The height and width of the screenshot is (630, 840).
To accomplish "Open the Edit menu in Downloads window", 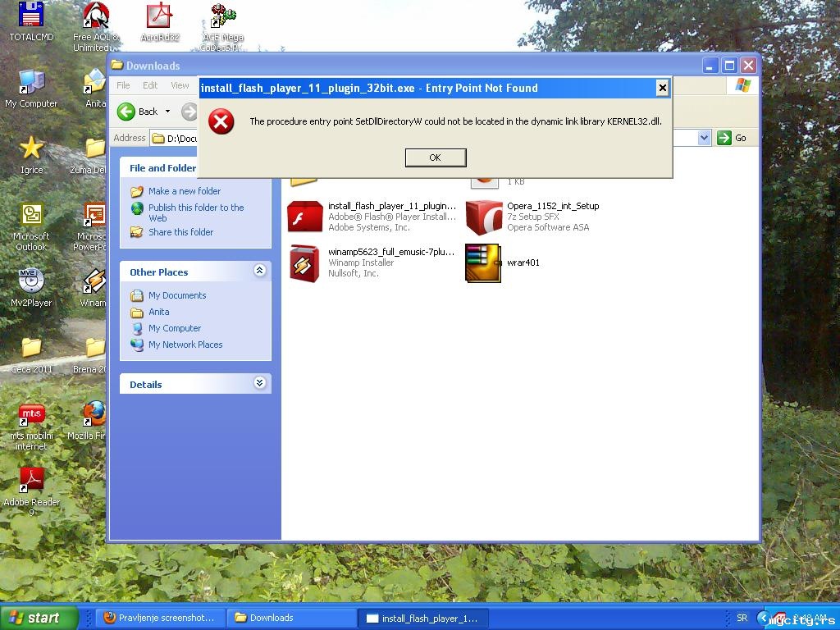I will pyautogui.click(x=150, y=85).
